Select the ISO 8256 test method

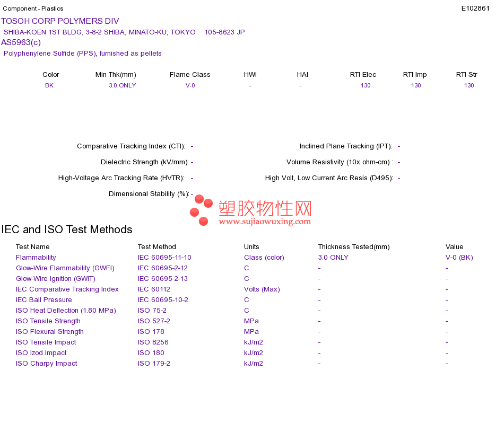(x=153, y=342)
